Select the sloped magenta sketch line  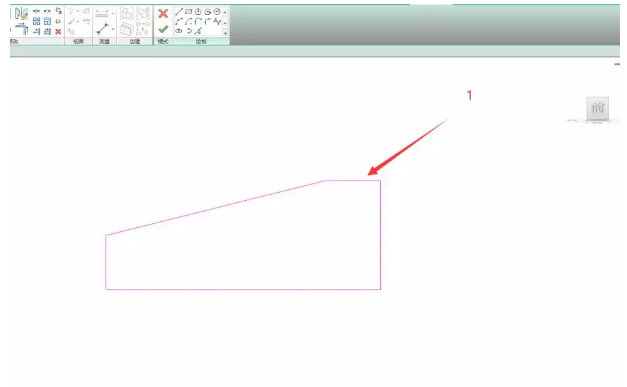coord(215,208)
